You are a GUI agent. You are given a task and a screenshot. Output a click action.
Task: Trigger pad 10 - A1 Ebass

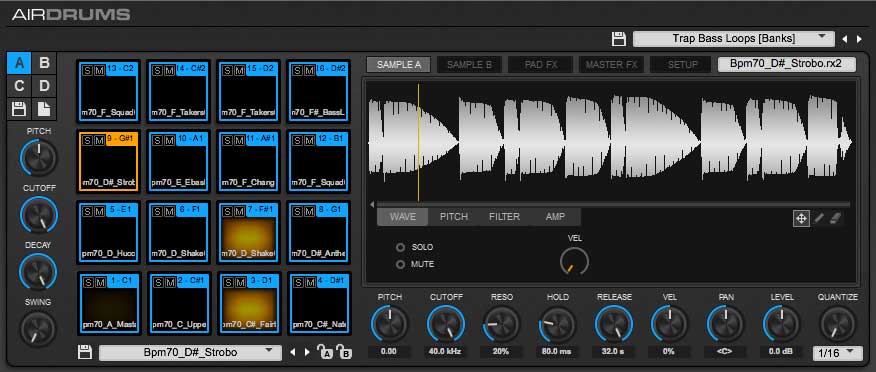point(179,162)
